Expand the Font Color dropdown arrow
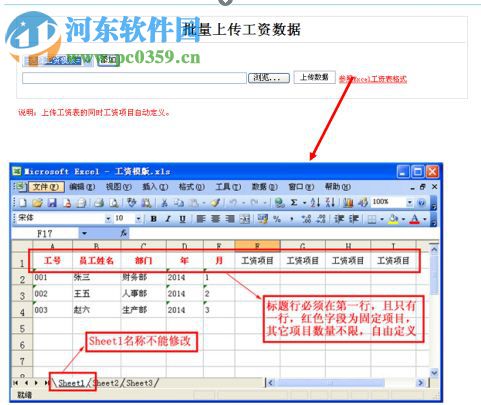 point(425,219)
